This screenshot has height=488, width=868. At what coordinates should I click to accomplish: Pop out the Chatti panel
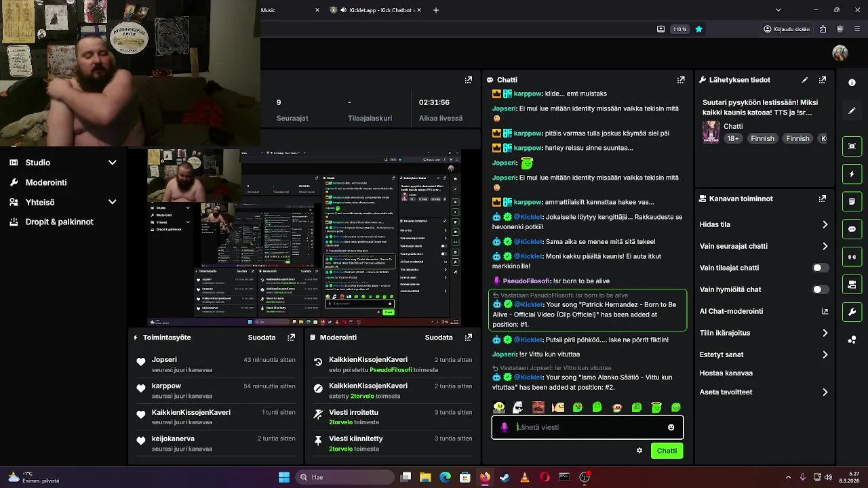[x=681, y=79]
